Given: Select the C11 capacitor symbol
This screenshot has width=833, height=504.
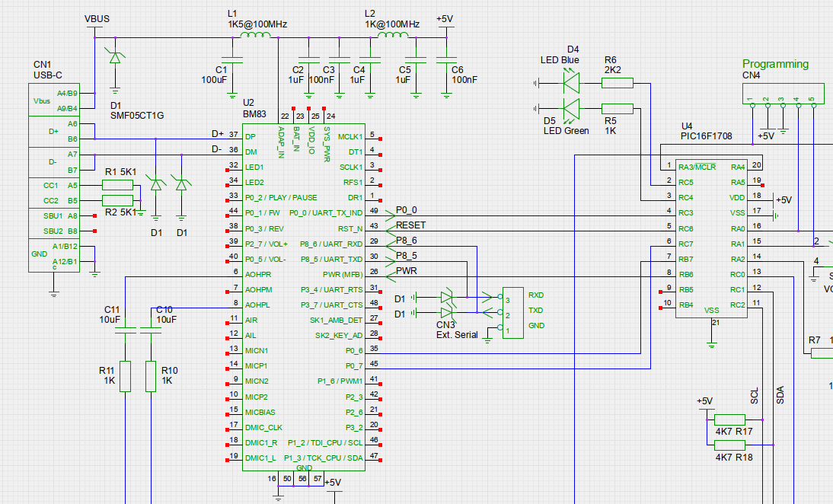Looking at the screenshot, I should coord(126,330).
